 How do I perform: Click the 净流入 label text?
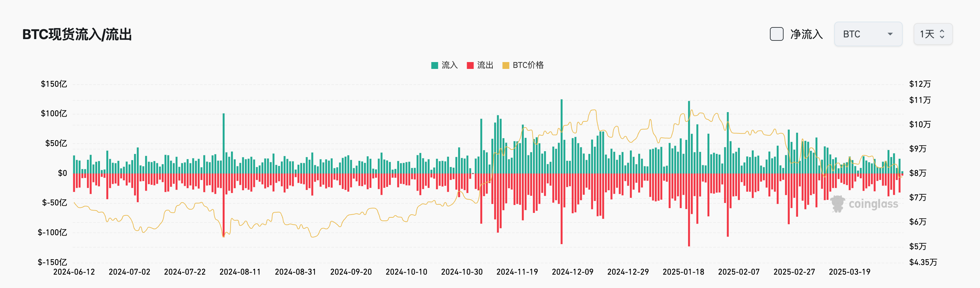pyautogui.click(x=806, y=34)
